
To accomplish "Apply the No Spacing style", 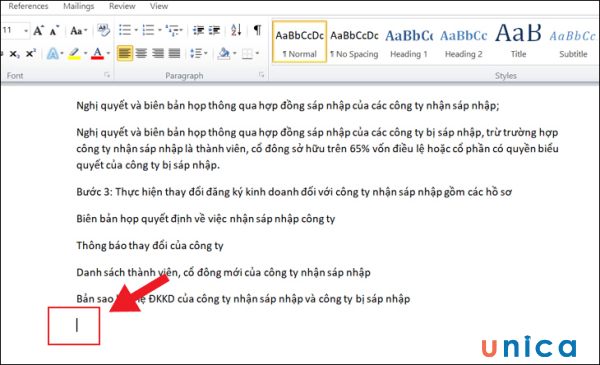I will [x=354, y=41].
